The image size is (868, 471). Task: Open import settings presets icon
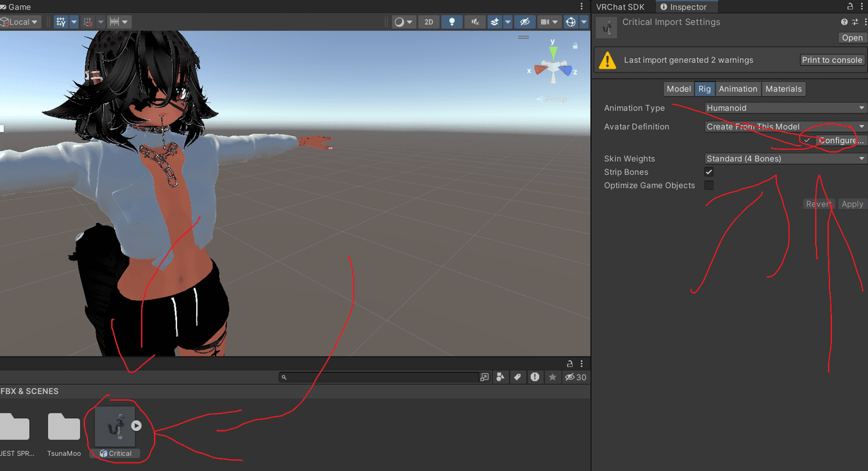pyautogui.click(x=855, y=22)
